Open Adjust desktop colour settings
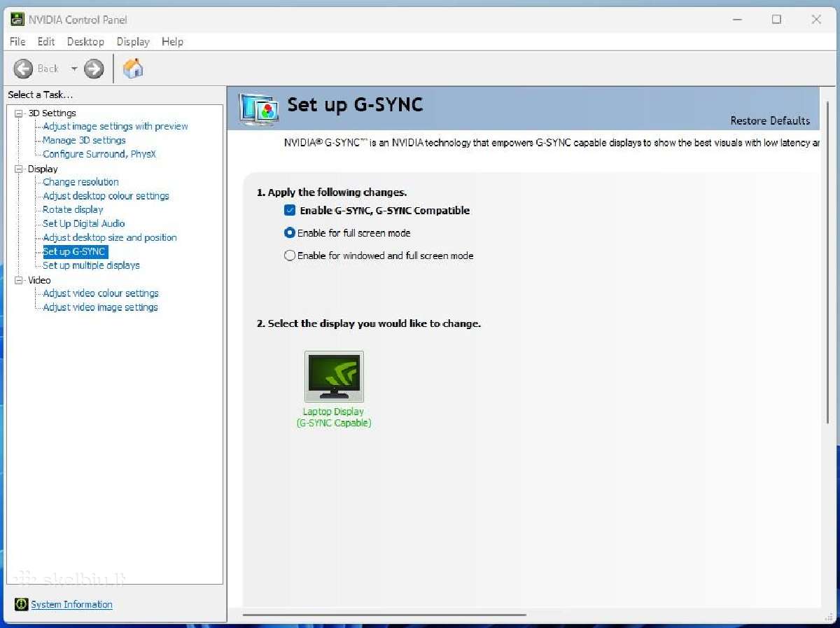The image size is (840, 628). pyautogui.click(x=106, y=195)
